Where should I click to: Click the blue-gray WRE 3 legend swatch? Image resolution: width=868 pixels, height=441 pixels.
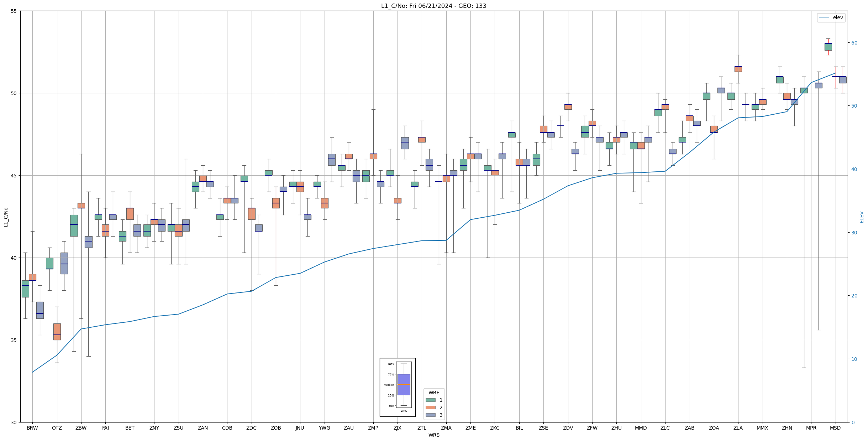(430, 415)
